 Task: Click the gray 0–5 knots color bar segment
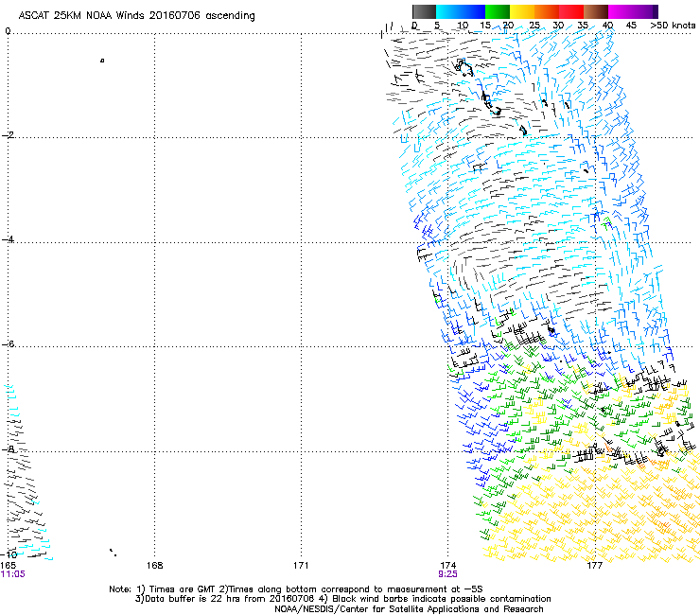[424, 11]
